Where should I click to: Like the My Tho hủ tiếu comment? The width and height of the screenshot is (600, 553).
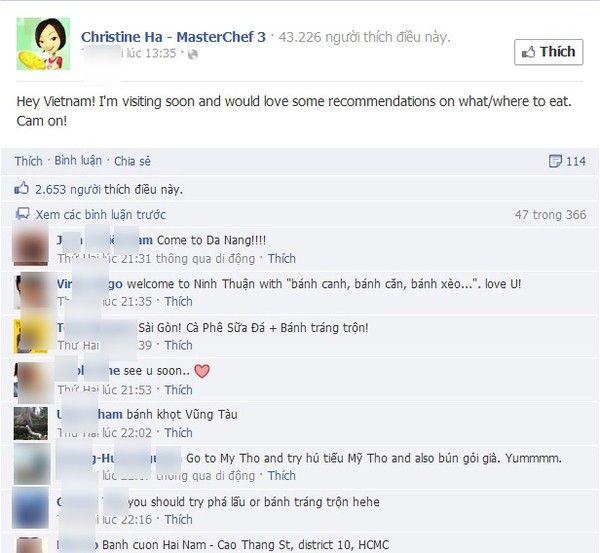click(282, 475)
